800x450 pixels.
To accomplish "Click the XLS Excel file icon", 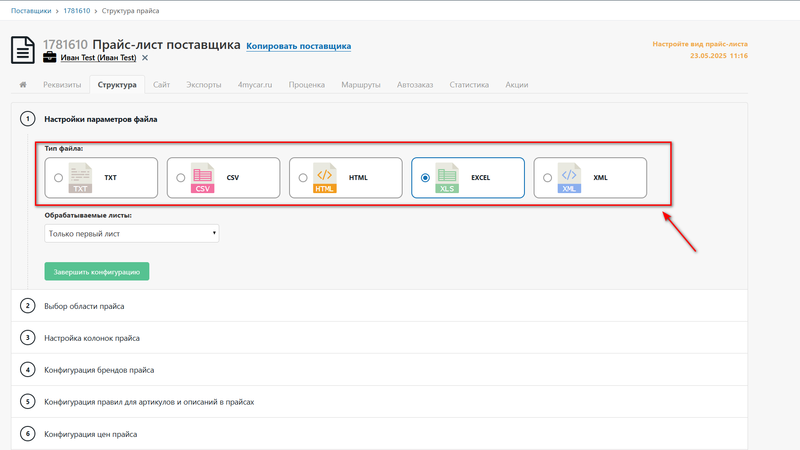I will tap(447, 178).
